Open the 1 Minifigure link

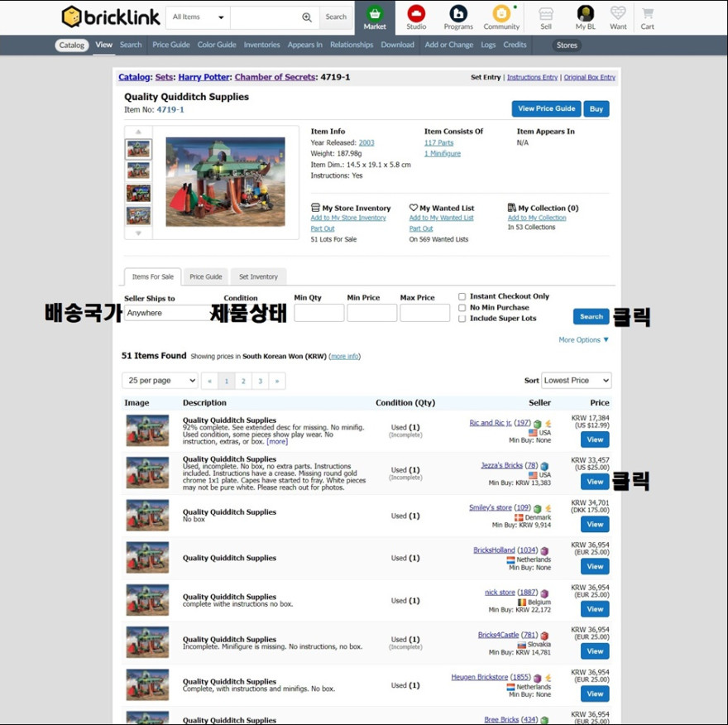443,154
